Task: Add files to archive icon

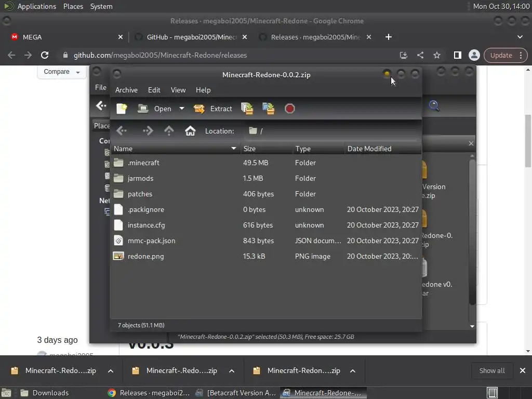Action: pyautogui.click(x=247, y=109)
